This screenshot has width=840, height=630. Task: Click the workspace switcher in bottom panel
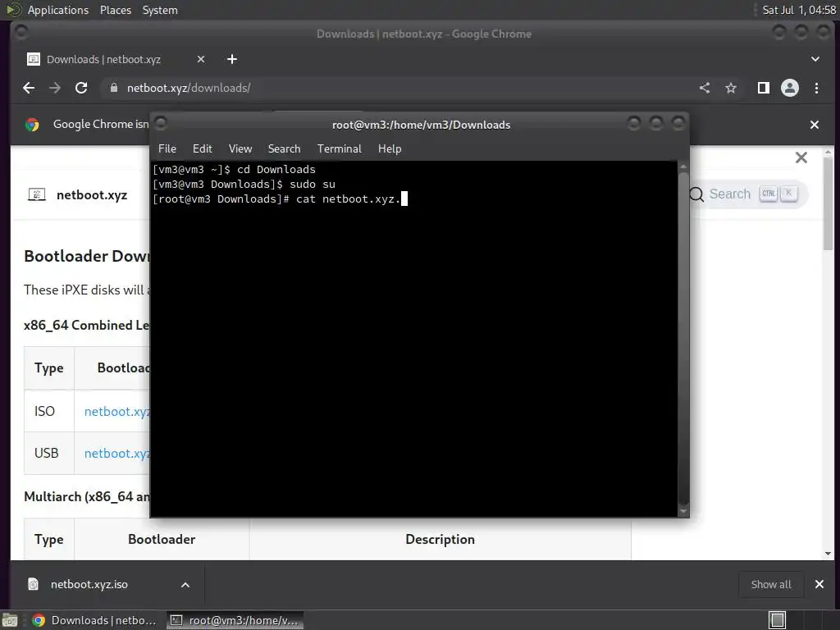777,620
